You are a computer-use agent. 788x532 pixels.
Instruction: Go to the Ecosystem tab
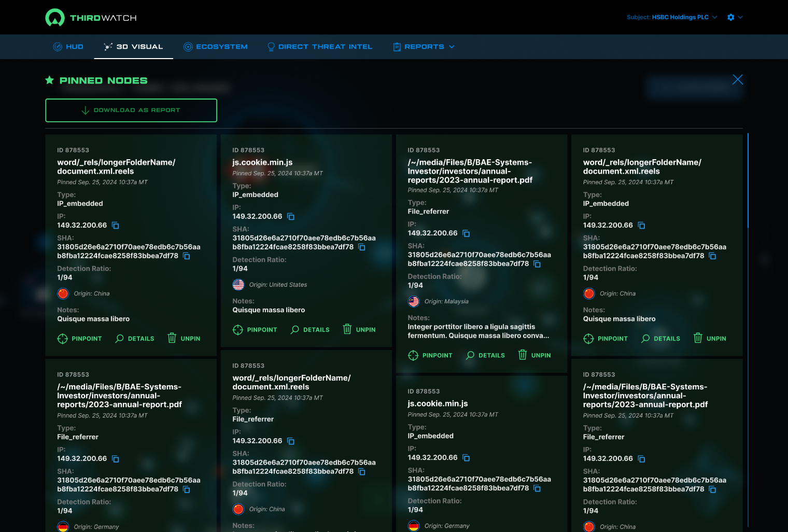tap(216, 47)
